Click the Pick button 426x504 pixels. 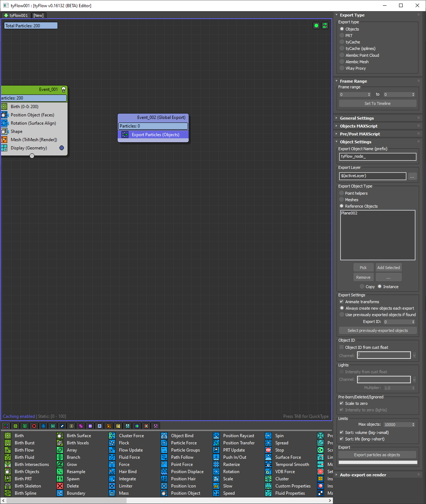[363, 268]
